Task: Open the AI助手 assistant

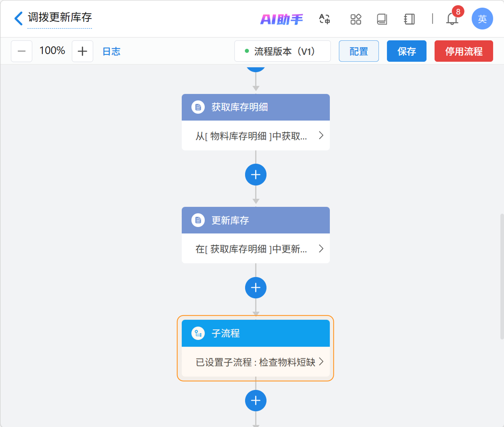Action: pyautogui.click(x=281, y=19)
